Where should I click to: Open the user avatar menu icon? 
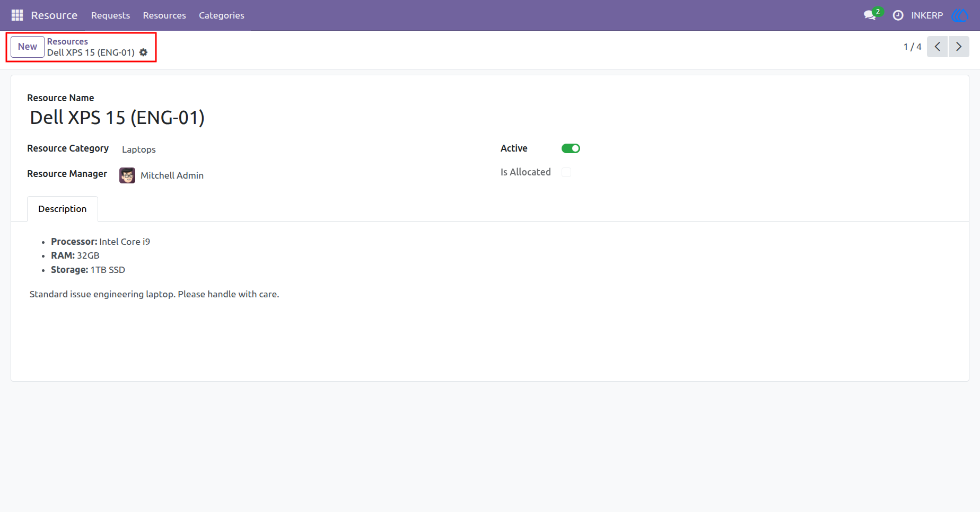coord(960,15)
